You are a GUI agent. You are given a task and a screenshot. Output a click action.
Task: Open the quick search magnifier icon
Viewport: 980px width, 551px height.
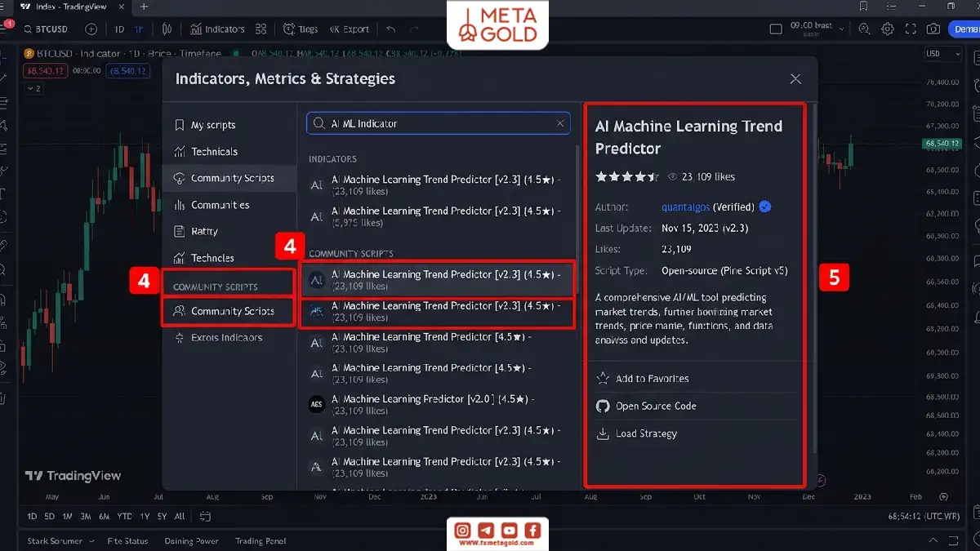[865, 29]
